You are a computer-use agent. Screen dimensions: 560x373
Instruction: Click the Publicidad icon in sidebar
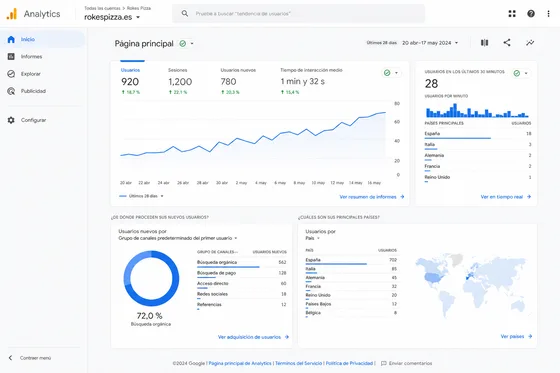pyautogui.click(x=11, y=91)
